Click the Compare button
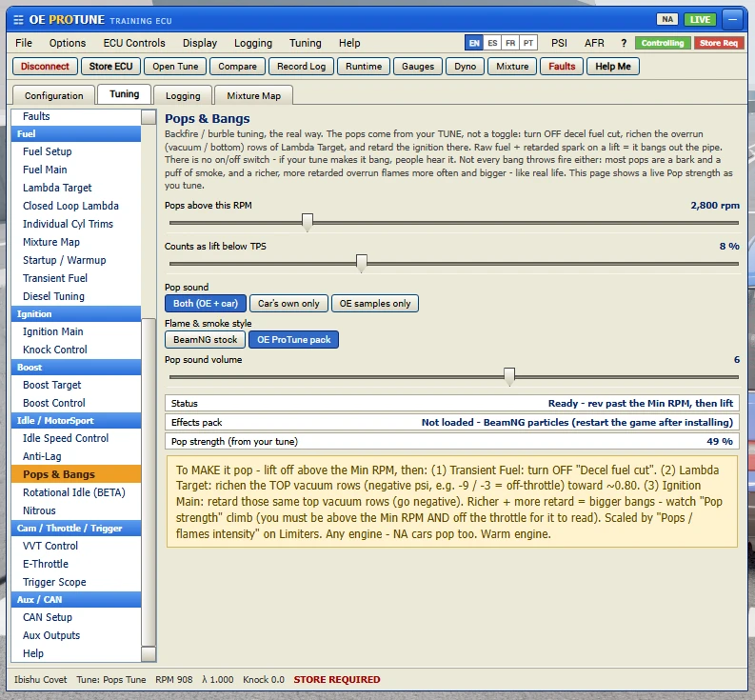This screenshot has height=700, width=755. click(x=237, y=66)
